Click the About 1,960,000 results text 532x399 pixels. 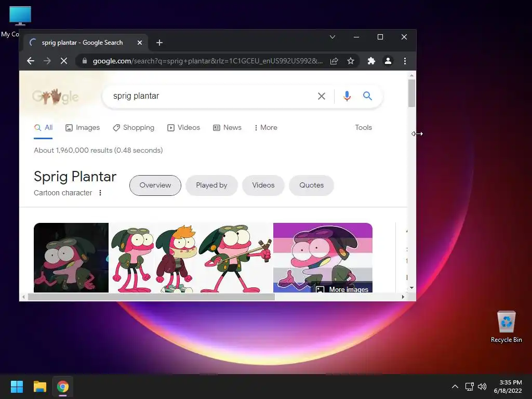(98, 150)
